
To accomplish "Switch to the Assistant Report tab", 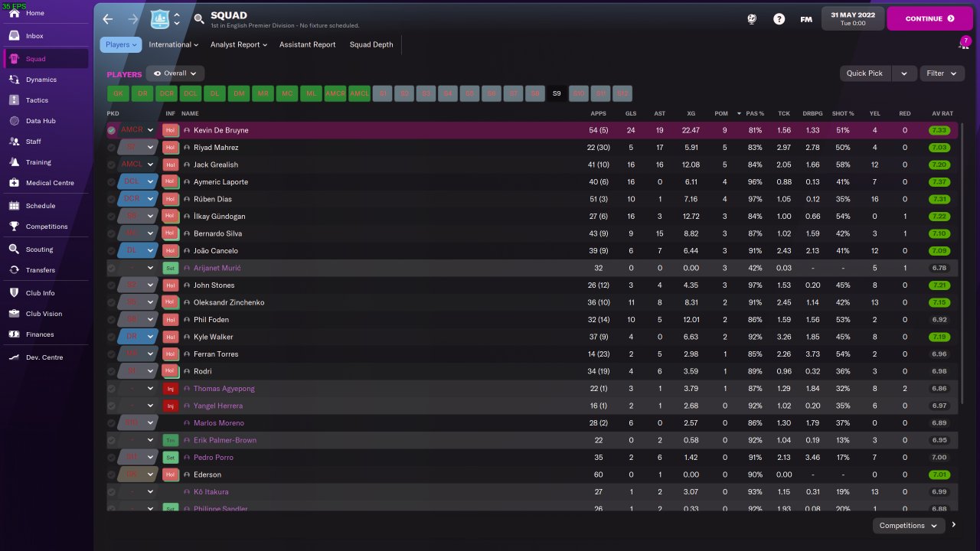I will point(307,44).
